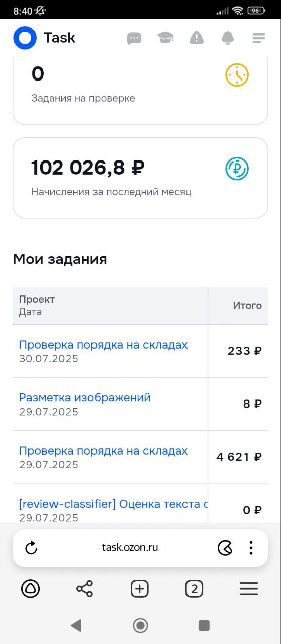This screenshot has width=281, height=644.
Task: Share the current page
Action: [x=84, y=588]
